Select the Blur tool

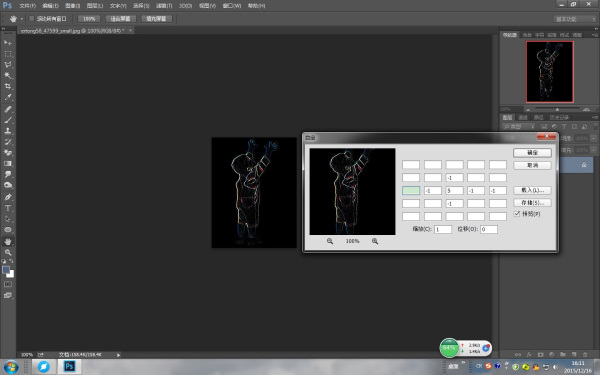coord(8,174)
